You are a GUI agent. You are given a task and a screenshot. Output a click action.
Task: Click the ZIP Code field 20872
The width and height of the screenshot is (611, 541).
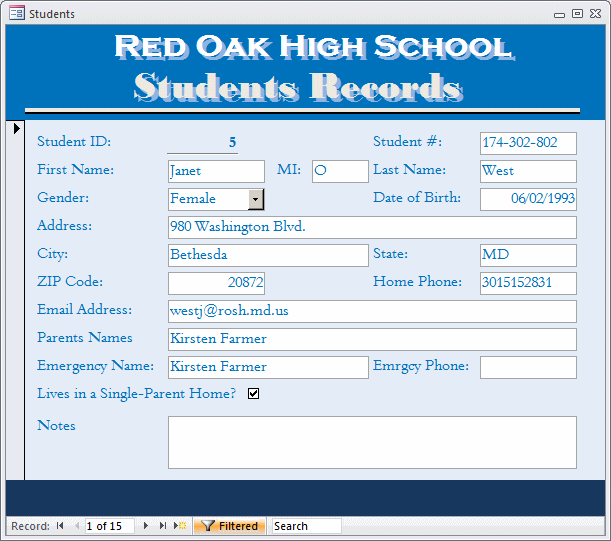coord(216,283)
